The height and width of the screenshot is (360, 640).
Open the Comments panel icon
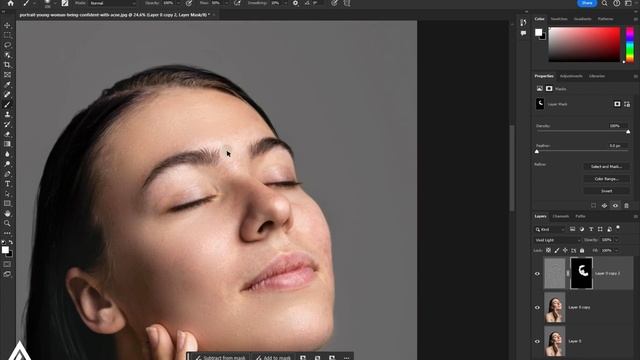click(x=523, y=33)
